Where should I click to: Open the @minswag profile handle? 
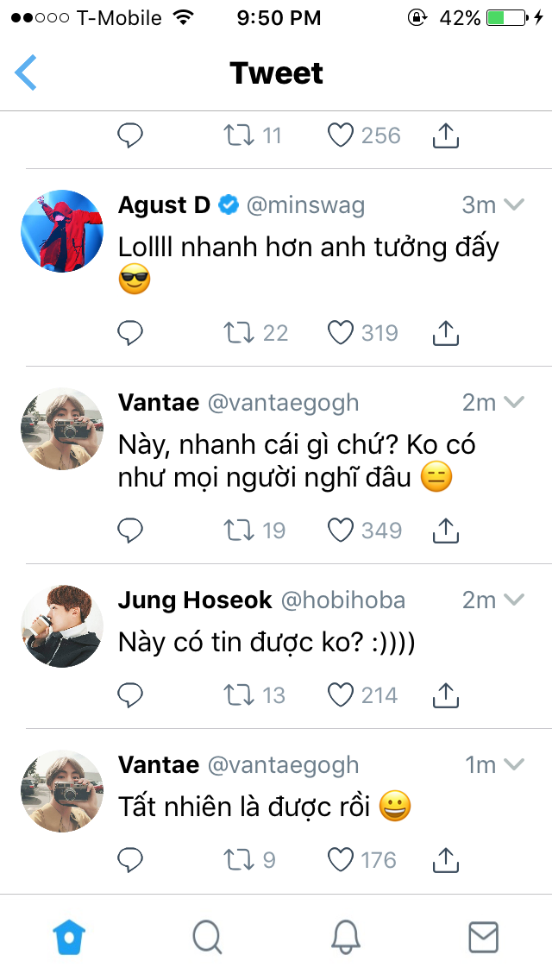[306, 205]
